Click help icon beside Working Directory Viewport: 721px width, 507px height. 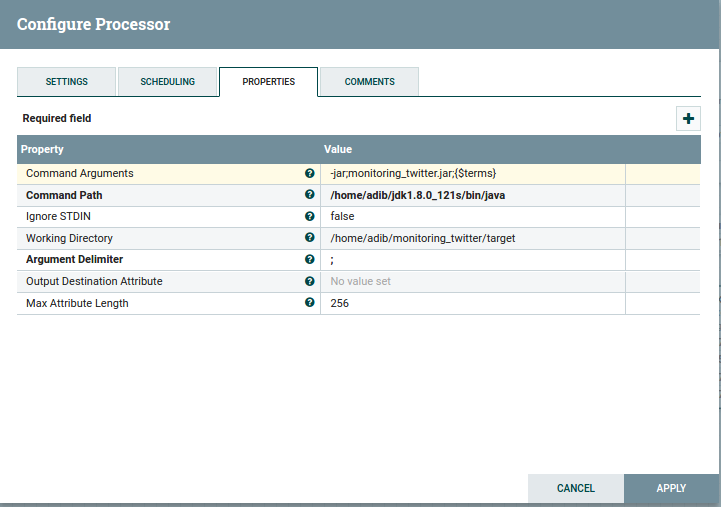(310, 239)
